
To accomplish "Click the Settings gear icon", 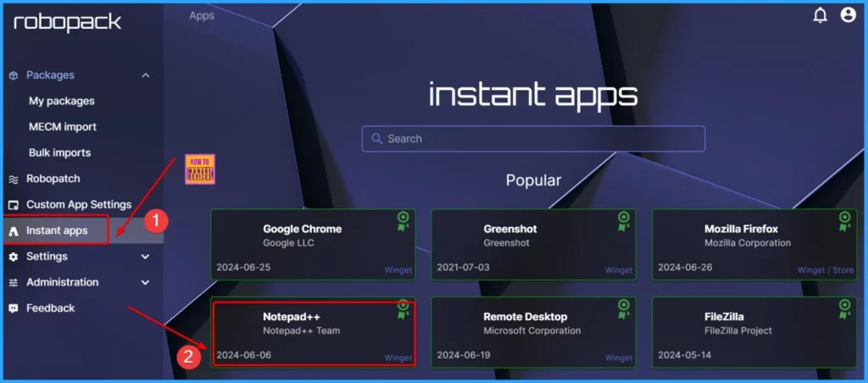I will coord(14,257).
